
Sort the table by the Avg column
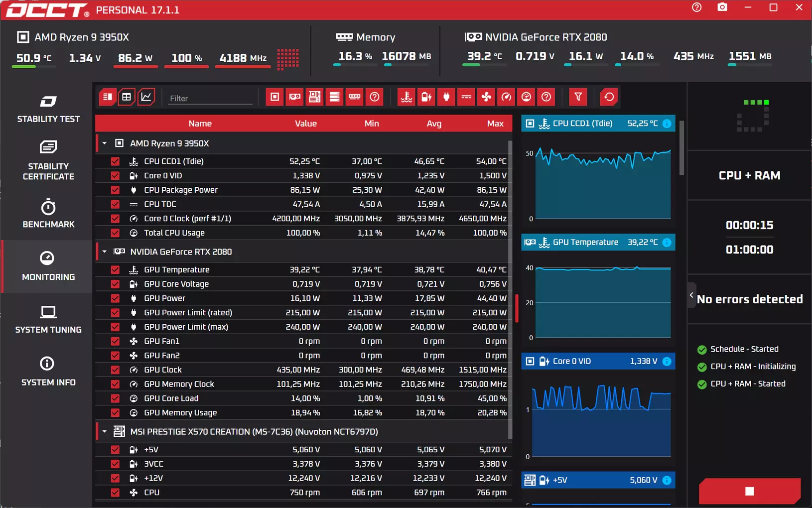click(434, 124)
